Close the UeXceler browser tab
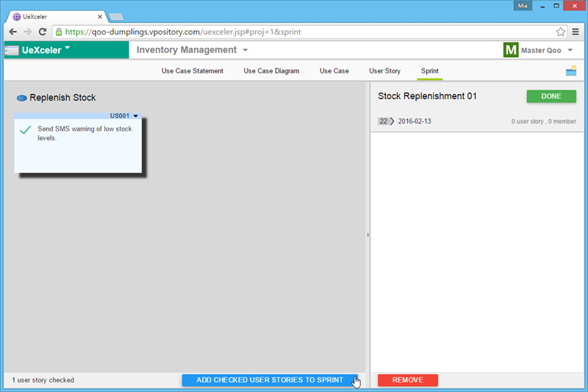The image size is (588, 392). [100, 17]
